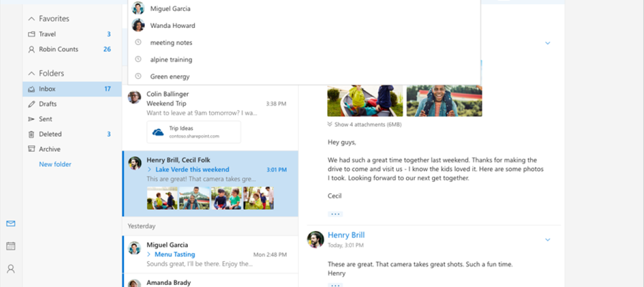Select the Deleted folder
This screenshot has width=644, height=287.
click(x=50, y=134)
